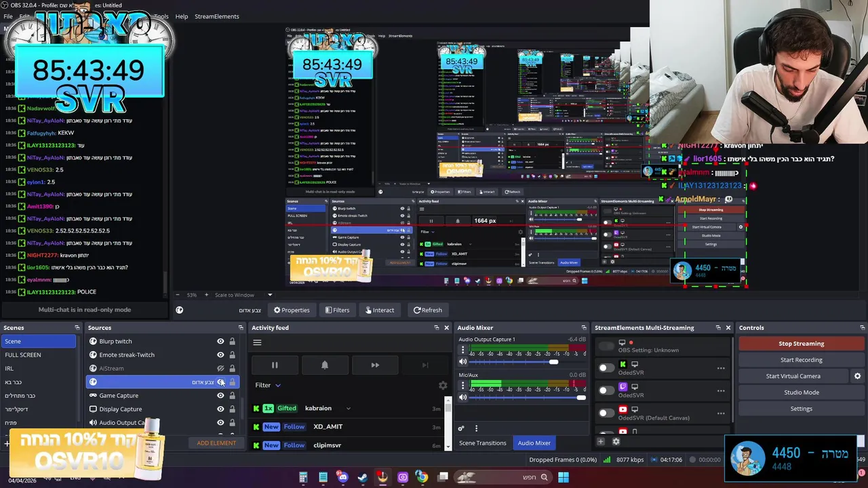Lock toggle for Display Capture source

click(232, 409)
